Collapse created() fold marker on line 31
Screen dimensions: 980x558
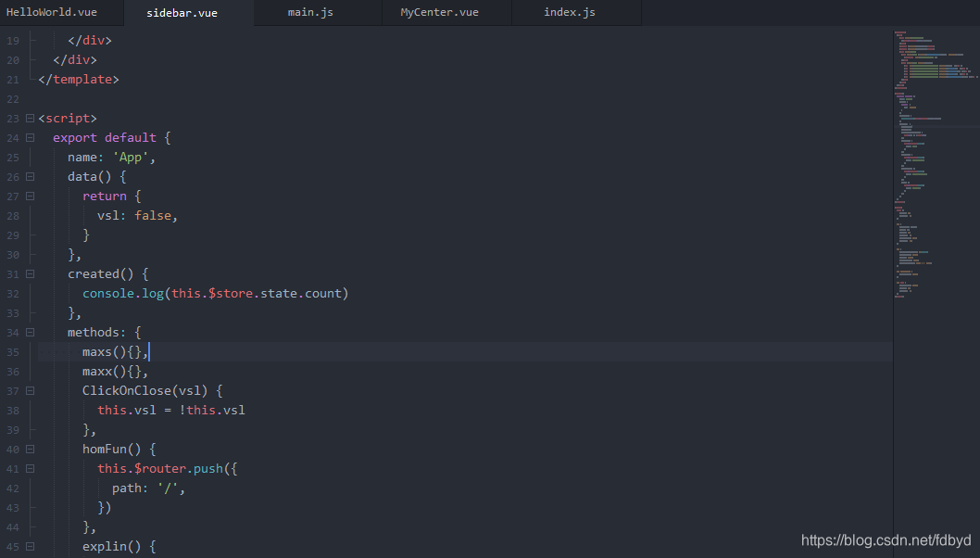tap(30, 274)
